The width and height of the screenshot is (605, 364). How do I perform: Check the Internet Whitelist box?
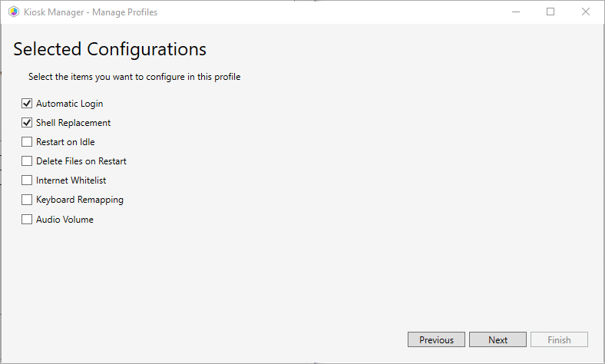[27, 180]
